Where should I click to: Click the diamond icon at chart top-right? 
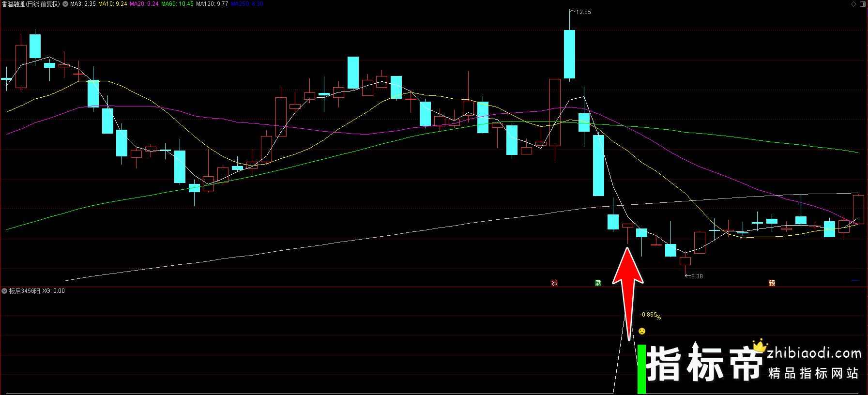tap(853, 4)
